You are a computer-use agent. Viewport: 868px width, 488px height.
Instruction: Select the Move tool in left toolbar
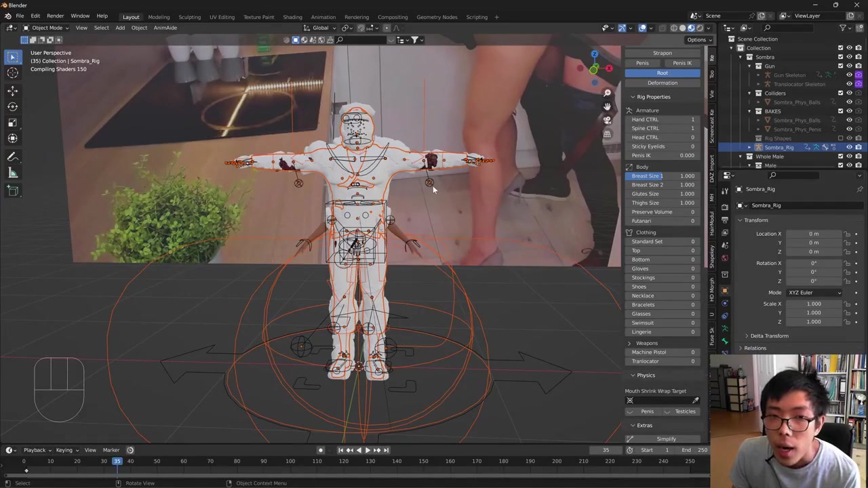click(x=12, y=90)
